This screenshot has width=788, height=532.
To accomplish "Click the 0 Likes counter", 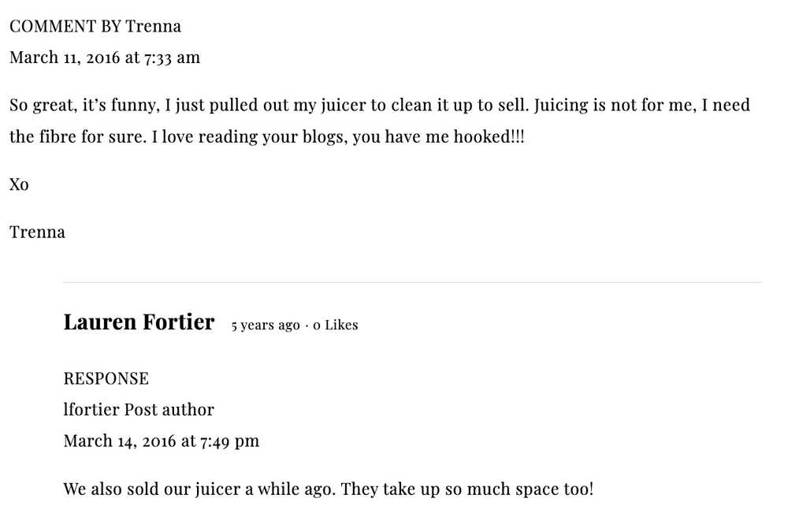I will pos(335,325).
